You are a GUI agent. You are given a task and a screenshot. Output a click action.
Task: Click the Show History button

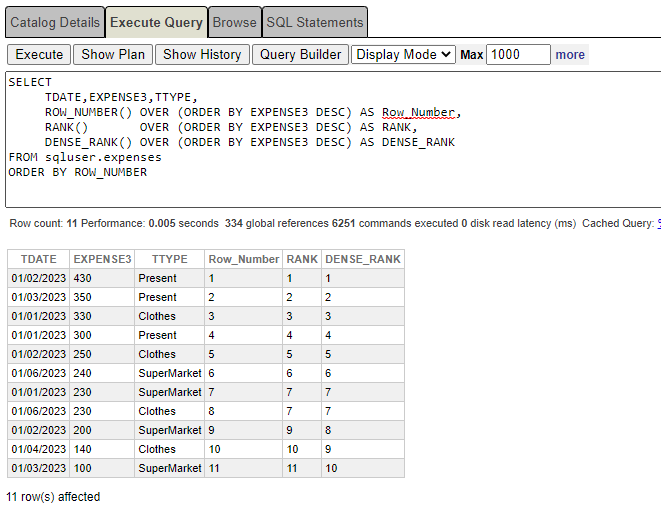click(x=201, y=55)
